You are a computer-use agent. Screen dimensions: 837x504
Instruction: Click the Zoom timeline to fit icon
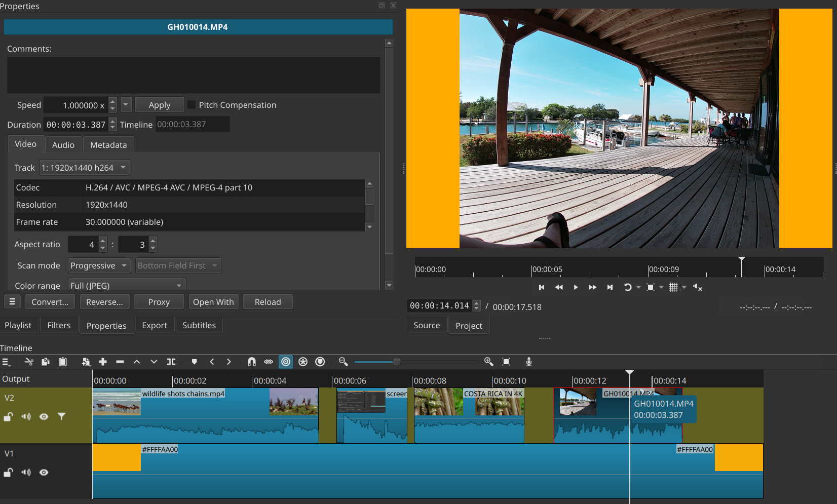[506, 362]
